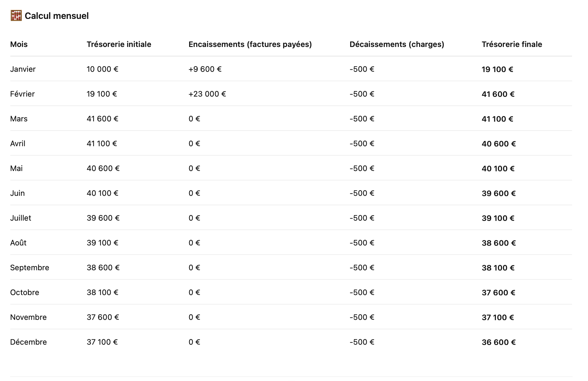Select the Juin row label
The image size is (588, 381).
click(x=17, y=193)
